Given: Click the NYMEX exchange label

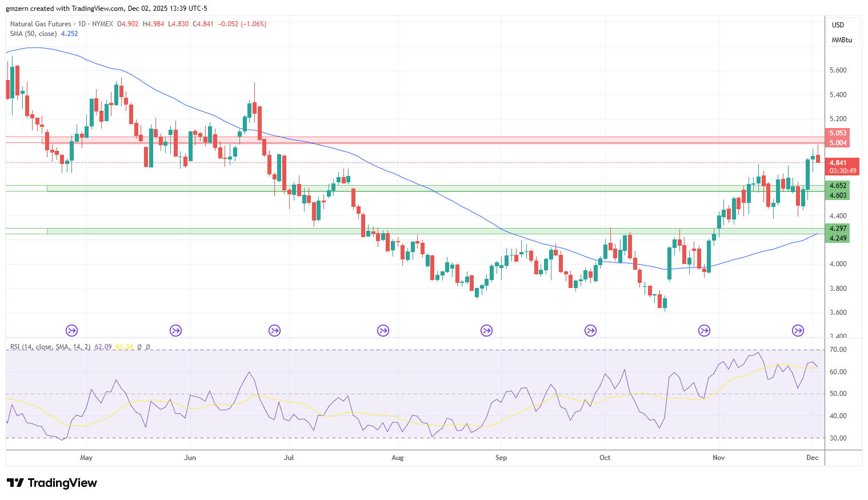Looking at the screenshot, I should (102, 24).
